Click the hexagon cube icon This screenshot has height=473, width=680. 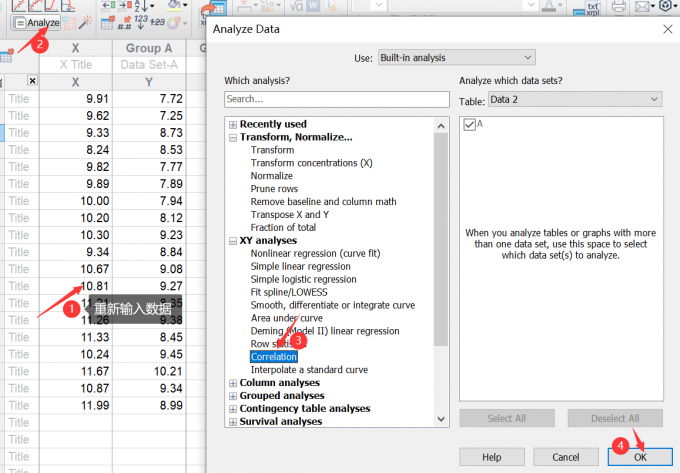click(665, 5)
